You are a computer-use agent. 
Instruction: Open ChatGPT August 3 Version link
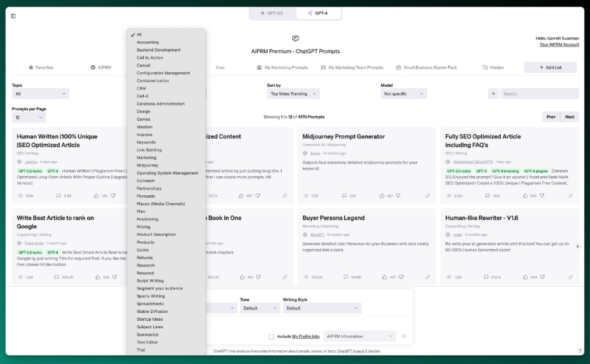point(359,351)
